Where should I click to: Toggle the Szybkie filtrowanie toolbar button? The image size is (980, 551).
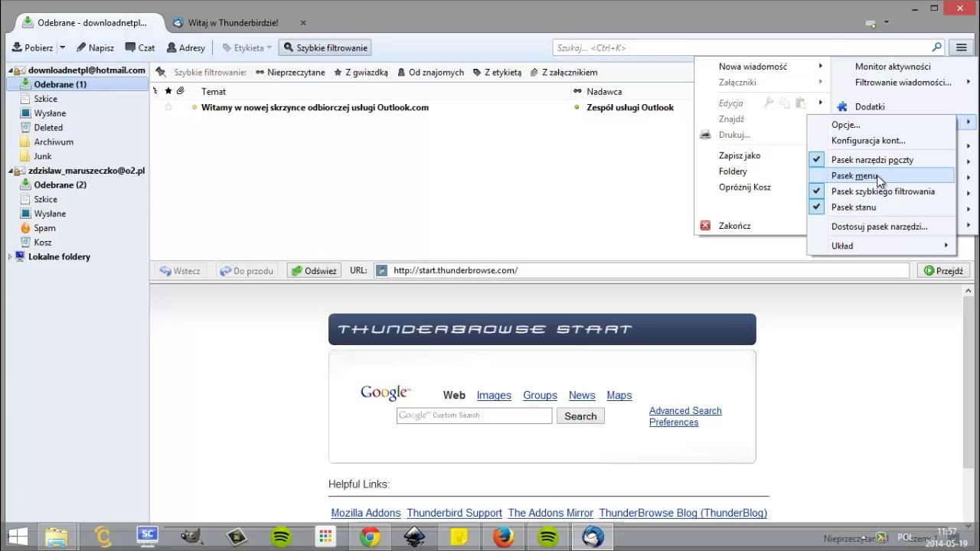[x=325, y=47]
